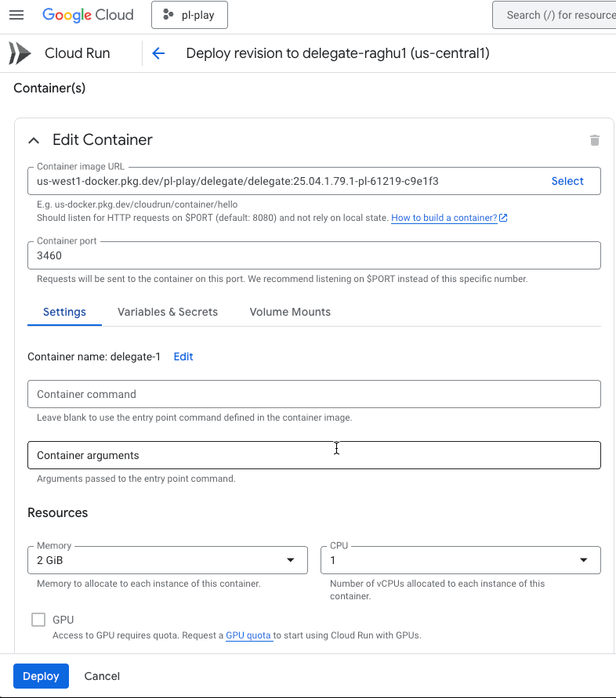Click Select for container image URL
Screen dimensions: 616x698
click(567, 181)
